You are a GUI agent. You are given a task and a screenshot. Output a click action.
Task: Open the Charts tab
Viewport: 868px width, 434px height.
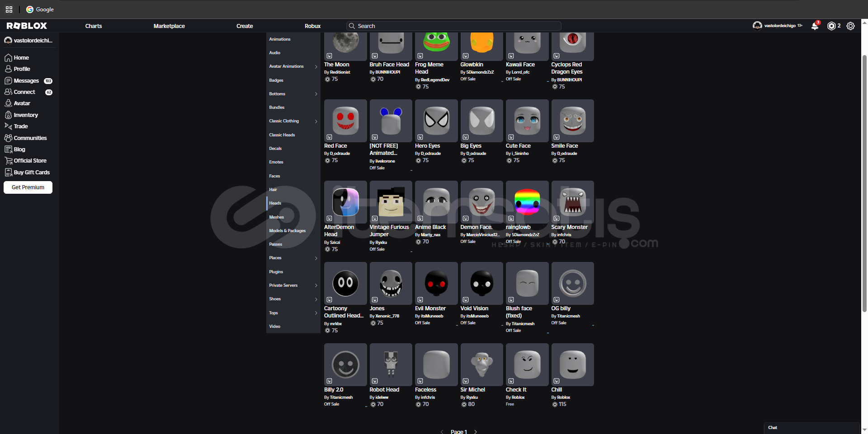(94, 26)
